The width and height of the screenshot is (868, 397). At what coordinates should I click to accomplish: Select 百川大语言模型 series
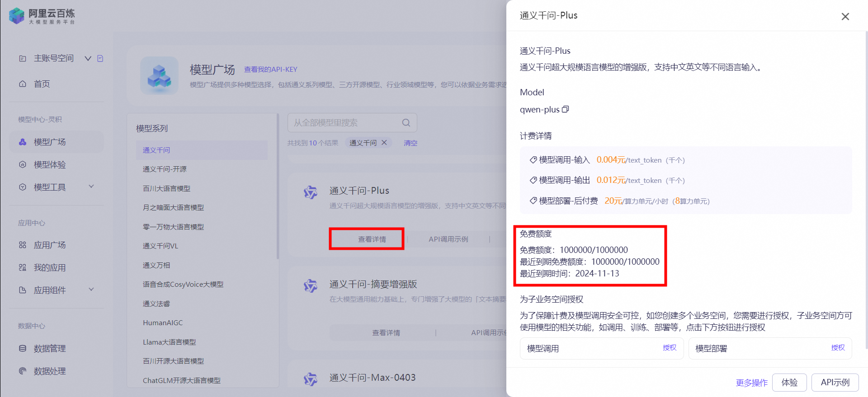click(x=166, y=188)
